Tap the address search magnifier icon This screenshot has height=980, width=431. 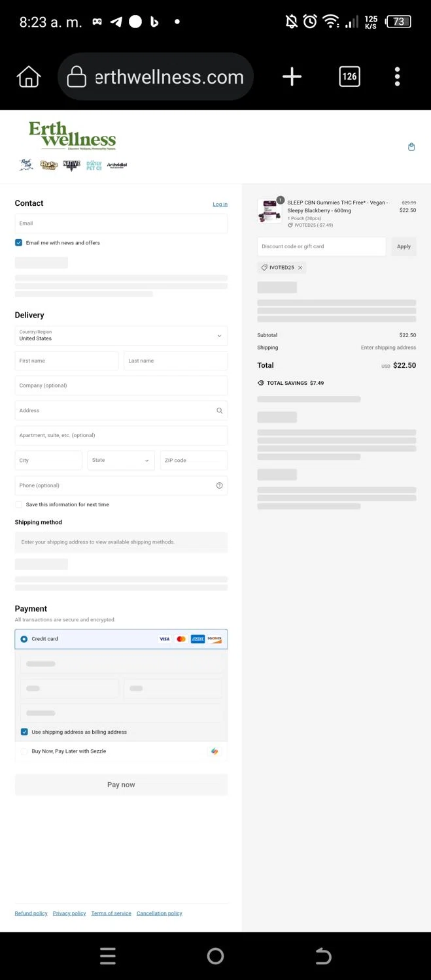[219, 411]
